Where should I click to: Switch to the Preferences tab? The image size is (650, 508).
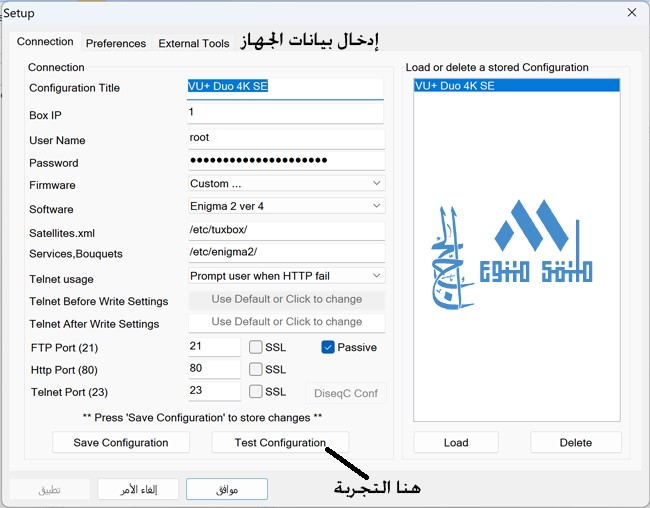(x=116, y=43)
